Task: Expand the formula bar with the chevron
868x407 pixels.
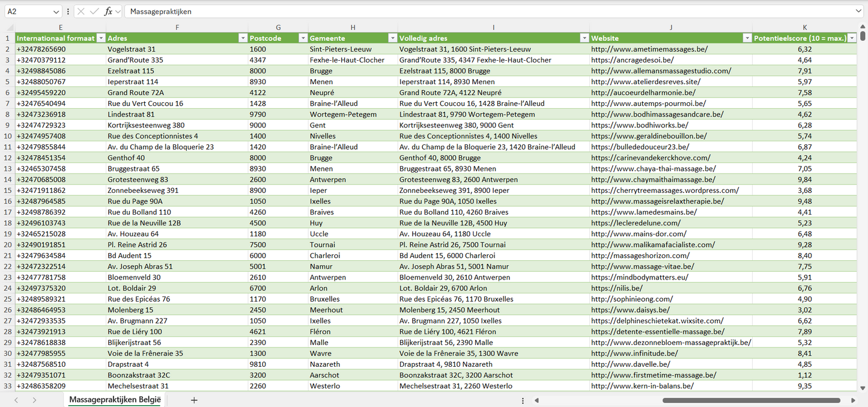Action: click(858, 11)
